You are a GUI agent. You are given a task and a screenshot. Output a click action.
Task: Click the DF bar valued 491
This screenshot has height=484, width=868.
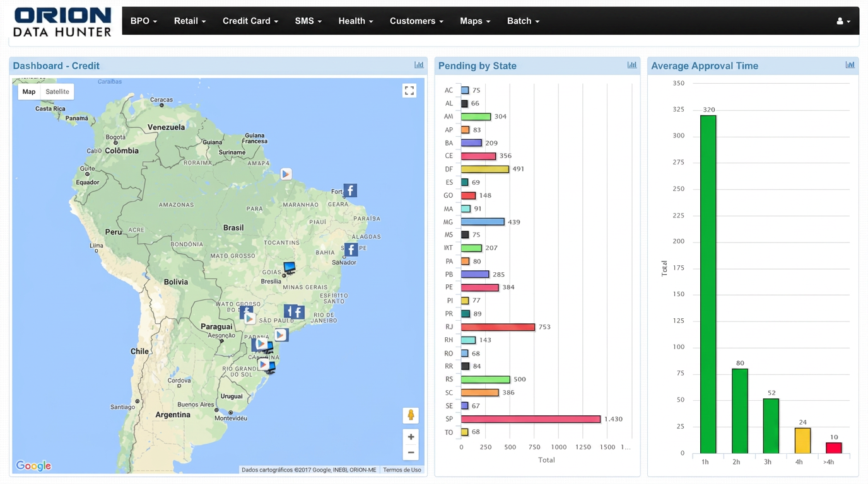pyautogui.click(x=485, y=169)
